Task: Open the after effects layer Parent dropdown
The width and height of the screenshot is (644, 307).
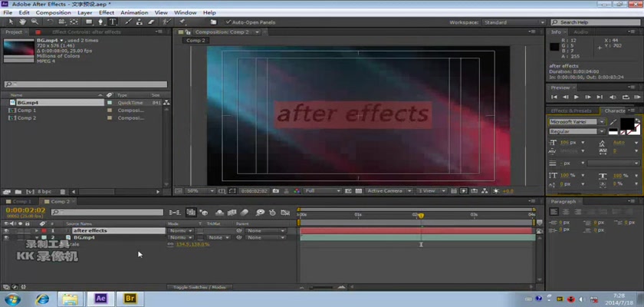Action: 265,231
